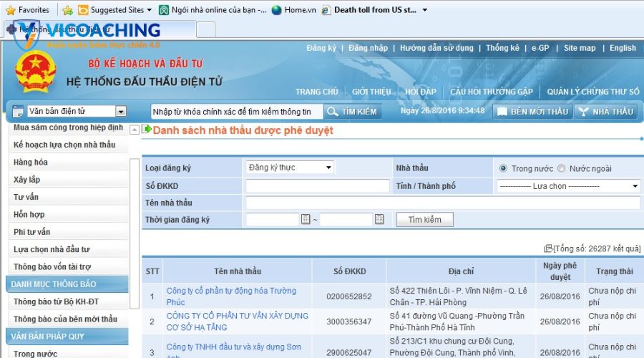Click the NHÀ THẦU button
The width and height of the screenshot is (644, 358).
click(606, 112)
